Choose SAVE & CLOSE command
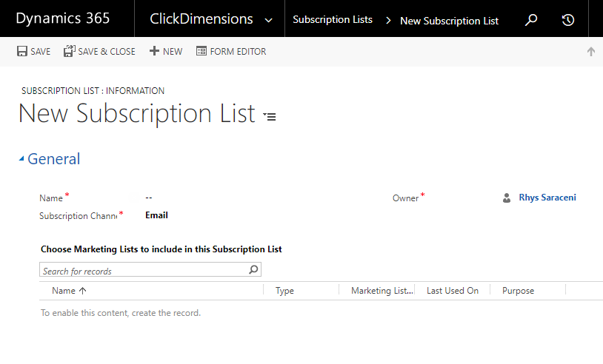This screenshot has height=364, width=603. (x=107, y=52)
